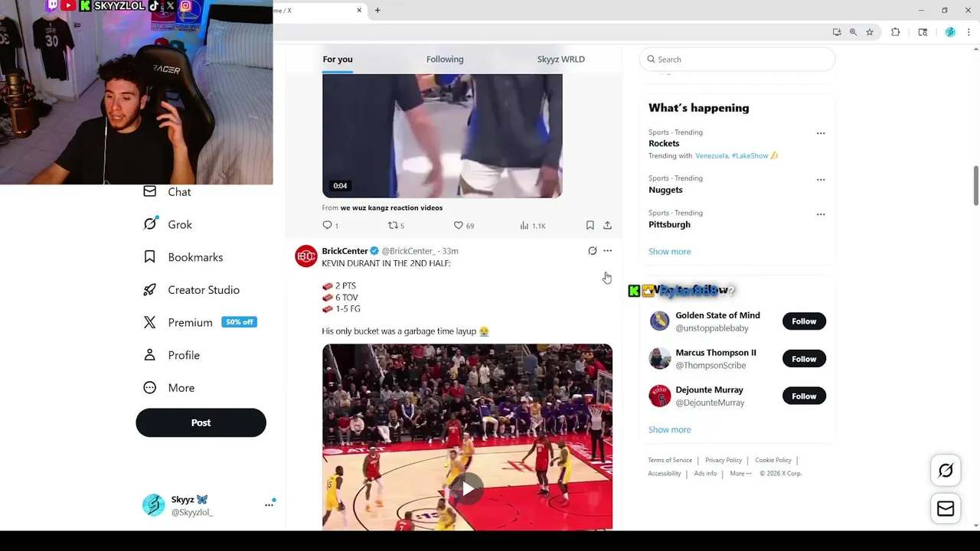This screenshot has width=980, height=551.
Task: Open the Premium X icon
Action: [x=150, y=322]
